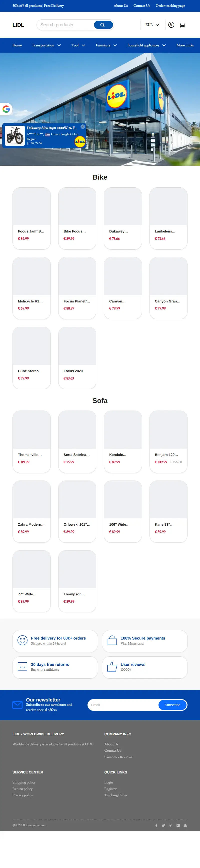This screenshot has height=868, width=200.
Task: Expand the Furniture menu
Action: pos(106,45)
